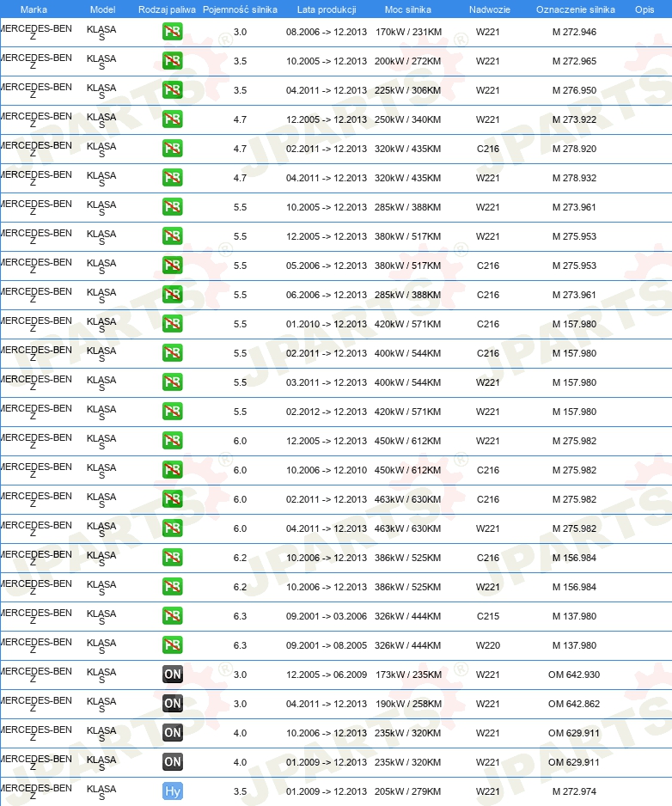Click production years 09.2001 -> 03.2006
The width and height of the screenshot is (672, 806).
point(327,616)
